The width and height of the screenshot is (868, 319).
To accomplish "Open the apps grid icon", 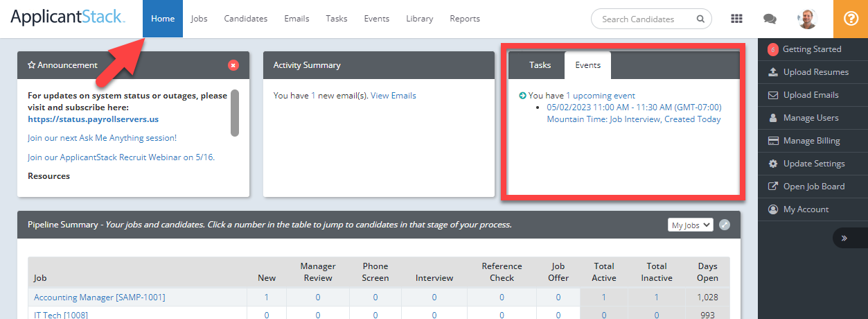I will (x=736, y=19).
